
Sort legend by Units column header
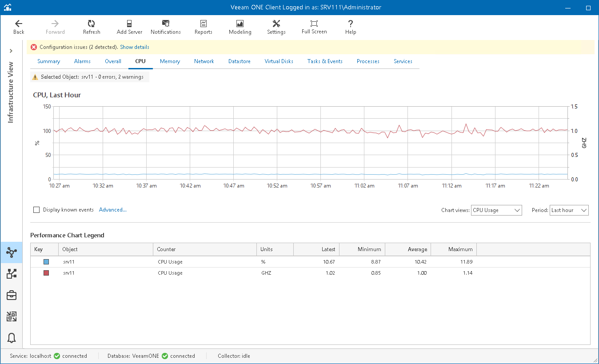pyautogui.click(x=275, y=249)
